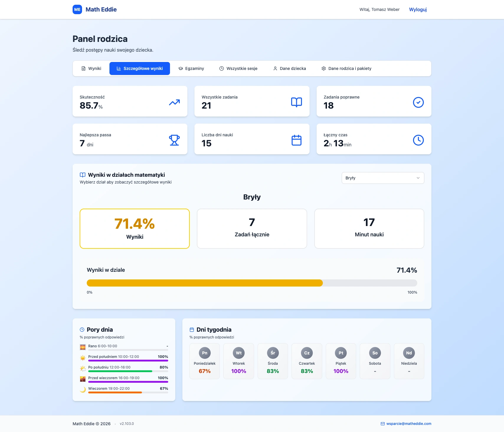Screen dimensions: 504x432
Task: Click the 71.4% value right of Wyniki w dziale
Action: 407,270
